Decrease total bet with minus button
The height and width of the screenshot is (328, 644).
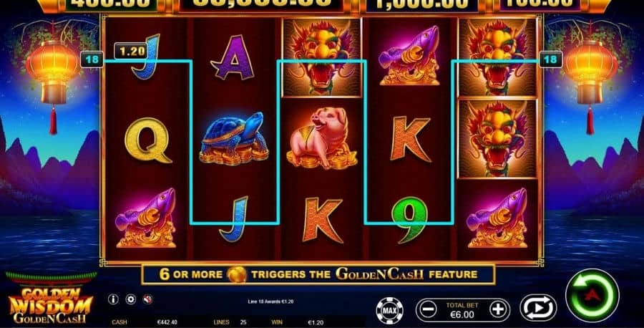point(428,309)
